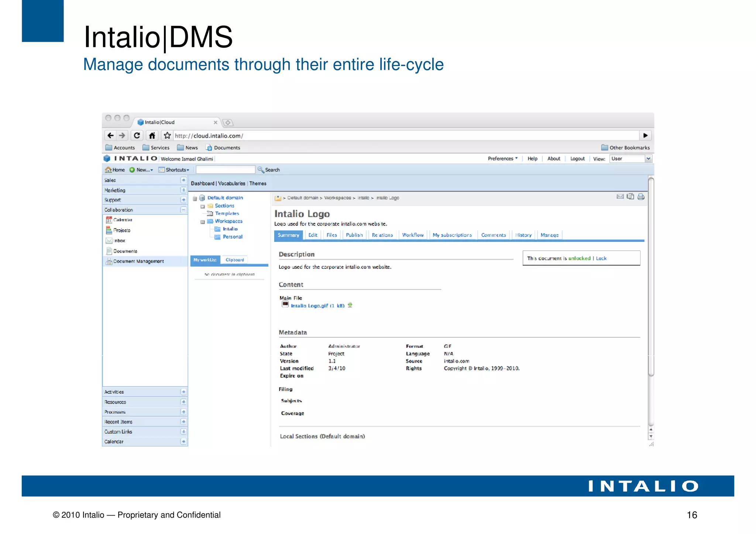Image resolution: width=756 pixels, height=534 pixels.
Task: Open Personal workspace folder
Action: pyautogui.click(x=233, y=237)
